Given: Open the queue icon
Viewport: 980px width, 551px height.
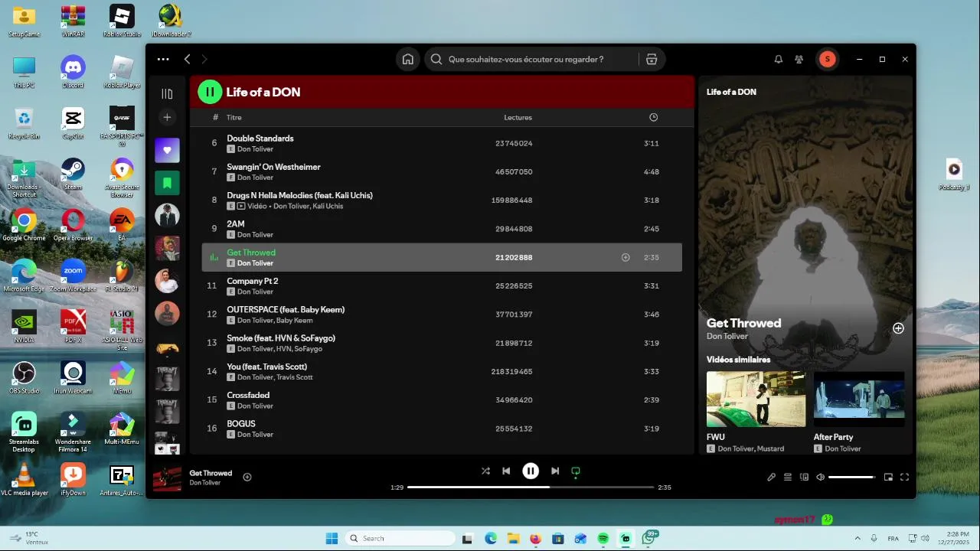Looking at the screenshot, I should (788, 477).
